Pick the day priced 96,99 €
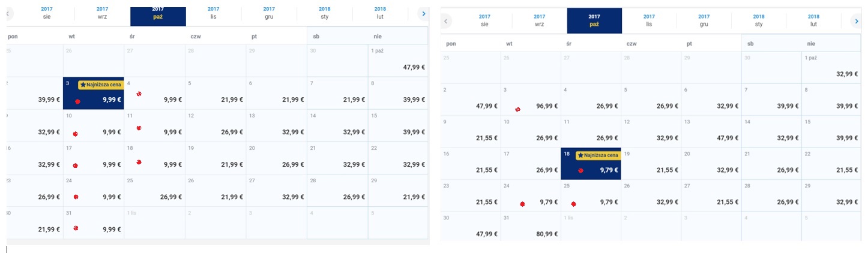 [x=531, y=99]
